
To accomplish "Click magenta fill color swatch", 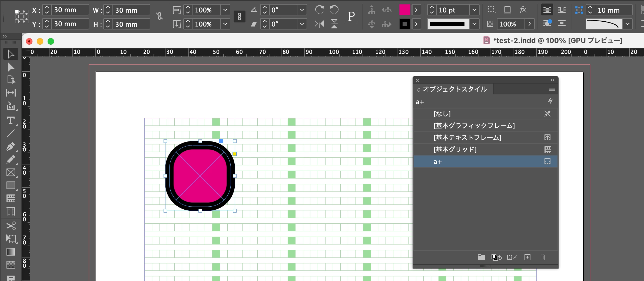I will click(405, 10).
